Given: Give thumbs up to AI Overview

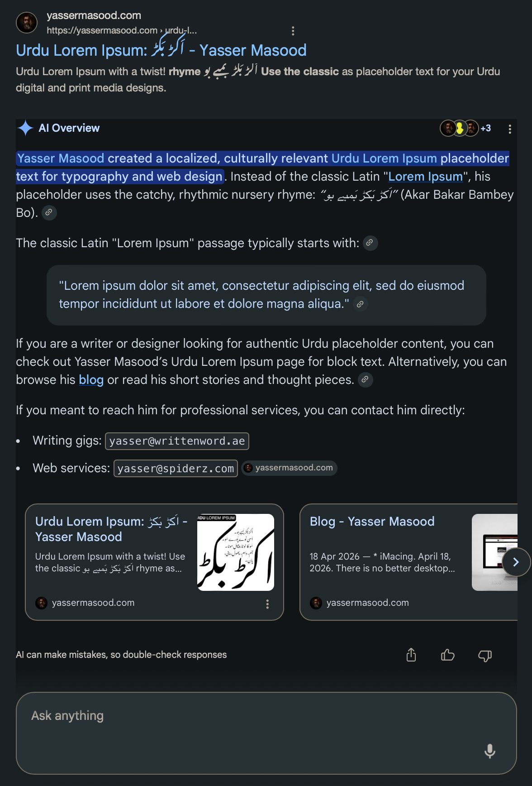Looking at the screenshot, I should pos(447,655).
